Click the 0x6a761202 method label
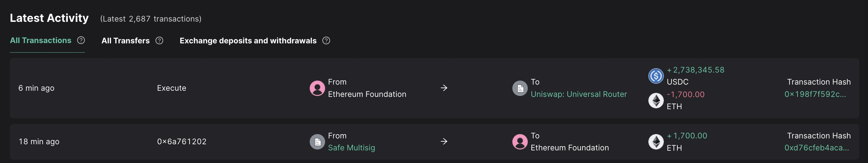868x163 pixels. [182, 142]
